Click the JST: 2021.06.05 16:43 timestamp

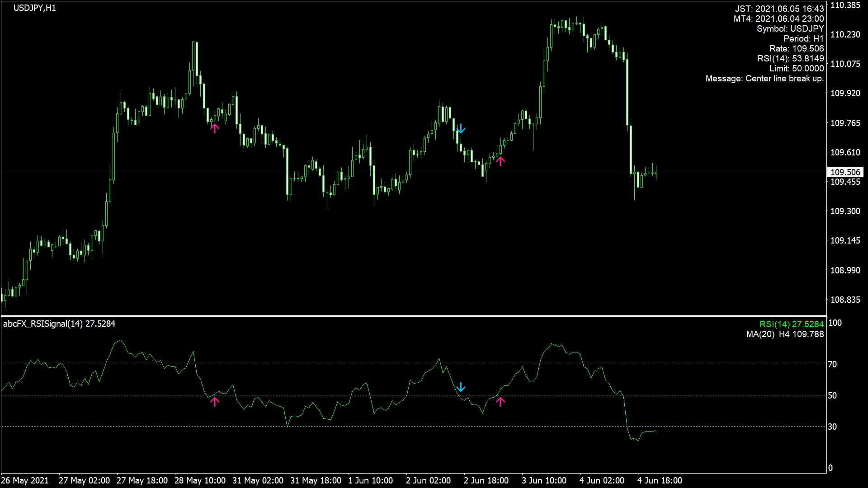[x=779, y=9]
